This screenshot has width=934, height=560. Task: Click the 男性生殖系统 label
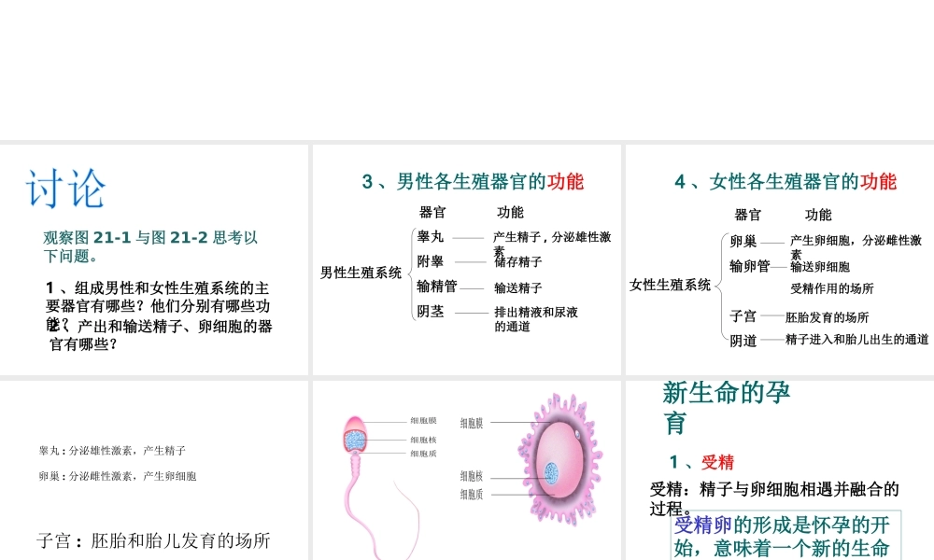tap(361, 273)
